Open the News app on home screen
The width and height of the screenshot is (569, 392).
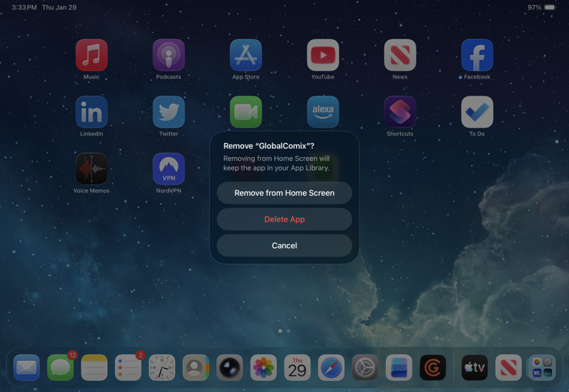point(400,55)
